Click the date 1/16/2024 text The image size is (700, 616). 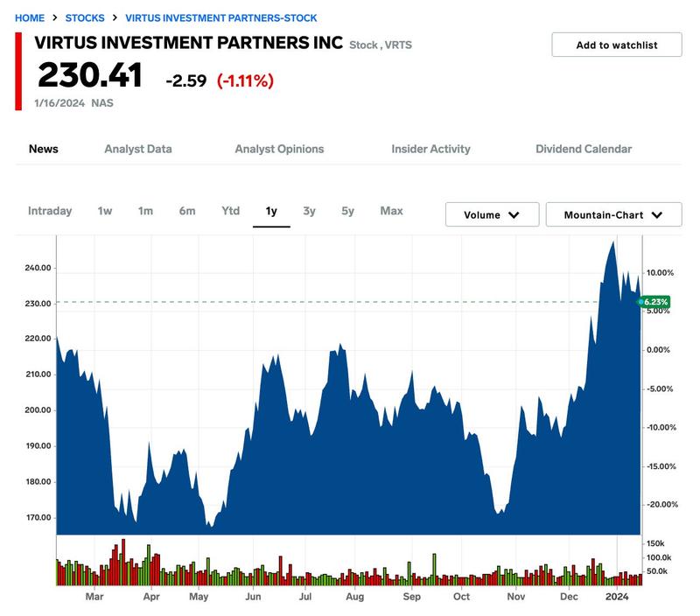59,103
